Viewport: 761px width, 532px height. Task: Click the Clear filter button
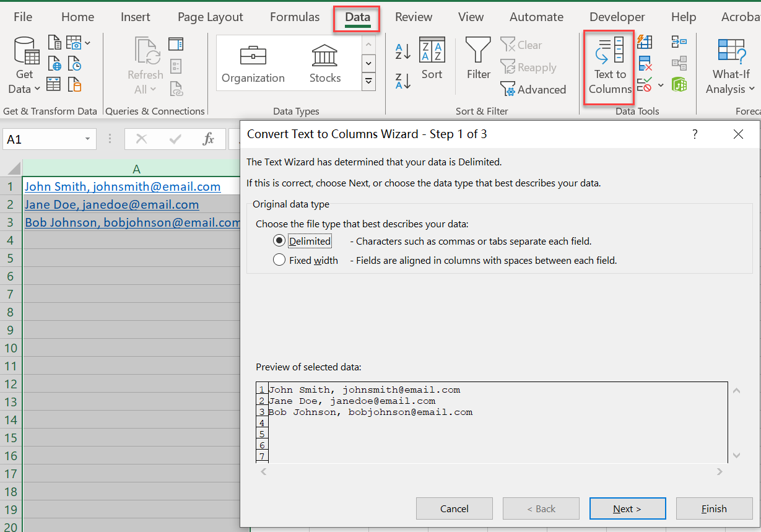(521, 45)
